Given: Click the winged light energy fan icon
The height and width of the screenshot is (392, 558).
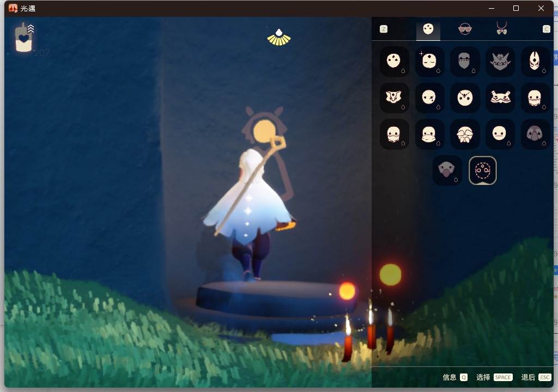Looking at the screenshot, I should (279, 38).
